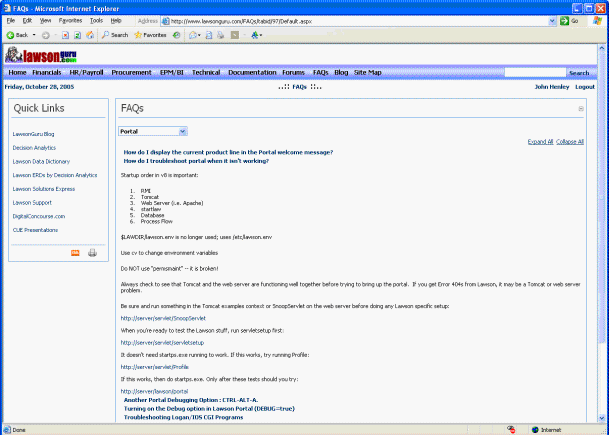Open the Portal category dropdown

pyautogui.click(x=153, y=132)
